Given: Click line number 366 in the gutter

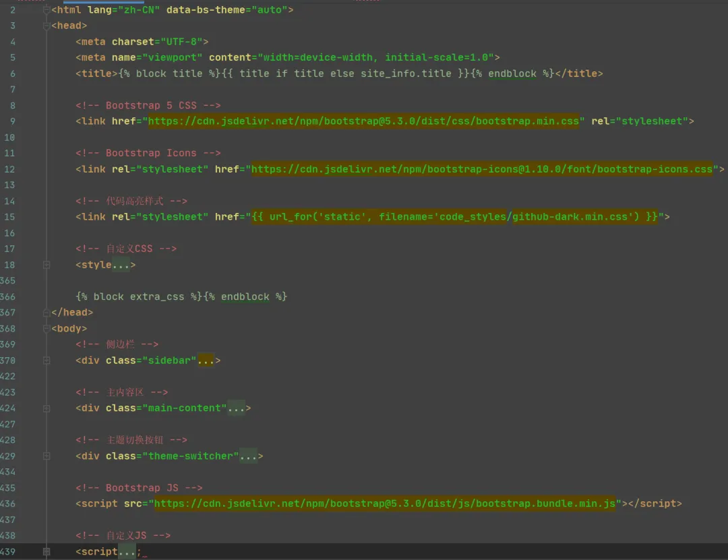Looking at the screenshot, I should [x=8, y=297].
